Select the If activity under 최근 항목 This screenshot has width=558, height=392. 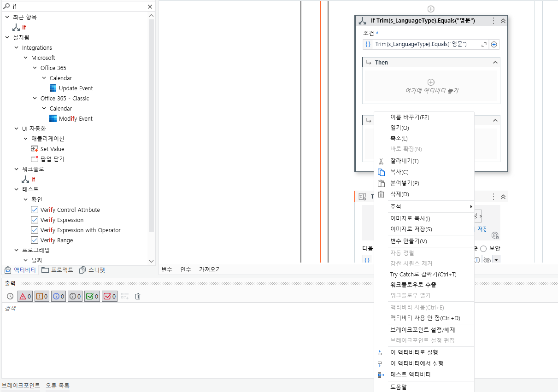point(20,27)
